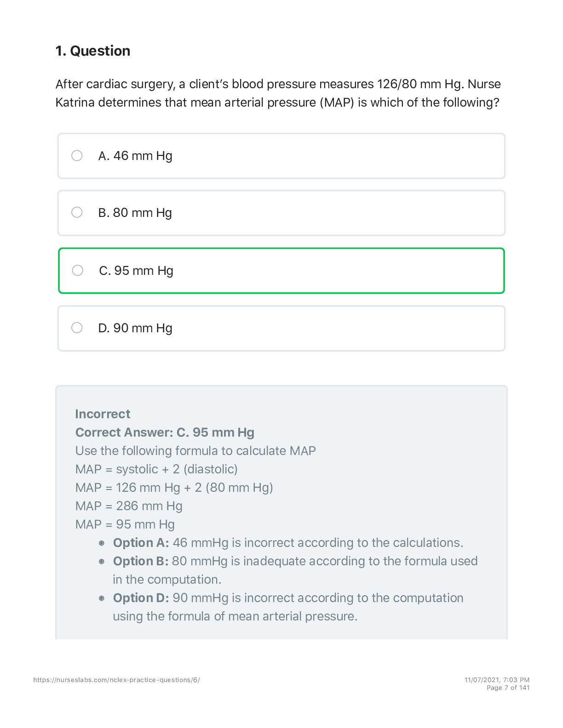Screen dimensions: 563x728
Task: Click the question text about cardiac surgery
Action: [x=279, y=93]
